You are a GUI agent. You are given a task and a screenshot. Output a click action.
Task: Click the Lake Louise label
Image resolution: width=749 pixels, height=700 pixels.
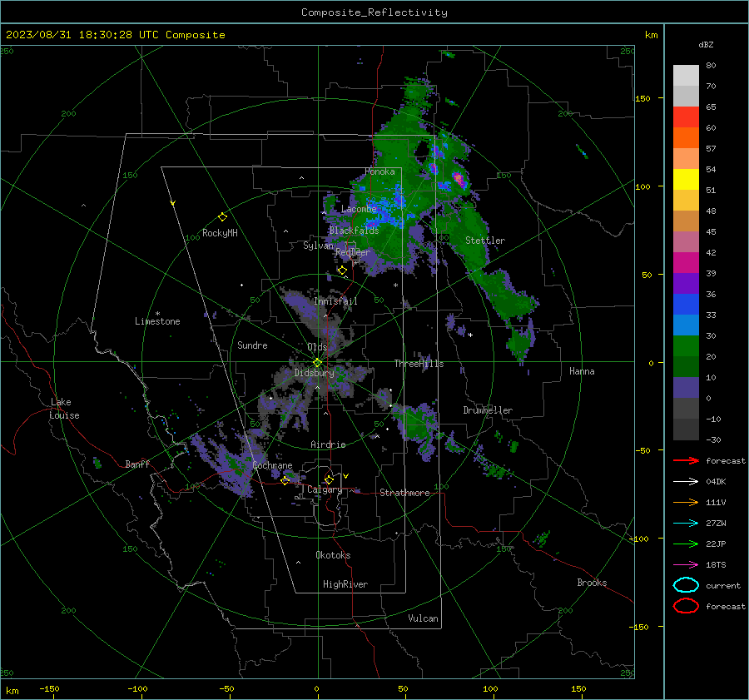tap(64, 409)
